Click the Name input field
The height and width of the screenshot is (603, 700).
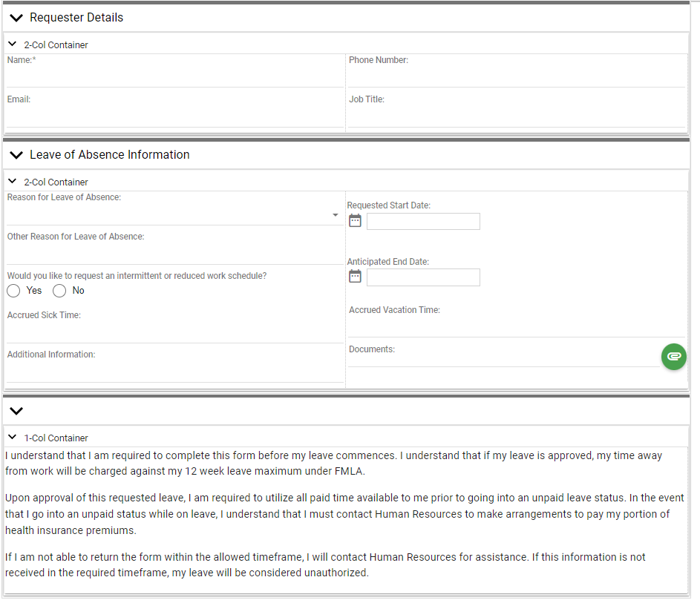coord(174,77)
